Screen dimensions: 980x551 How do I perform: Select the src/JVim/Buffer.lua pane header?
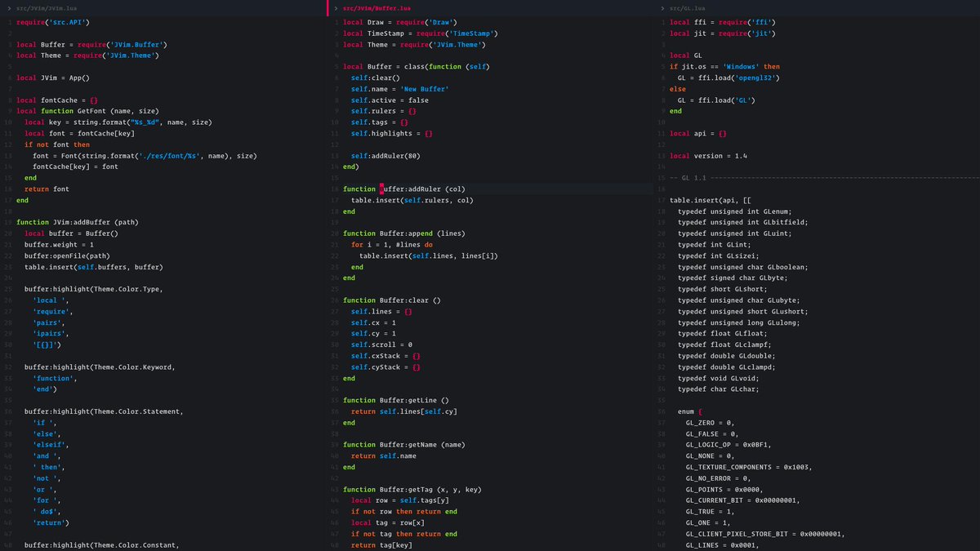pos(490,7)
